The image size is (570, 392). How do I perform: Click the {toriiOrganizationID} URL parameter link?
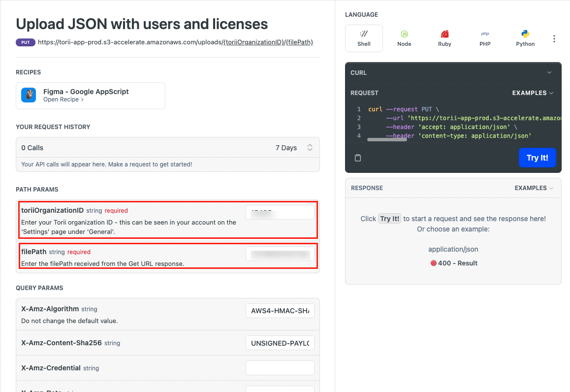tap(253, 42)
